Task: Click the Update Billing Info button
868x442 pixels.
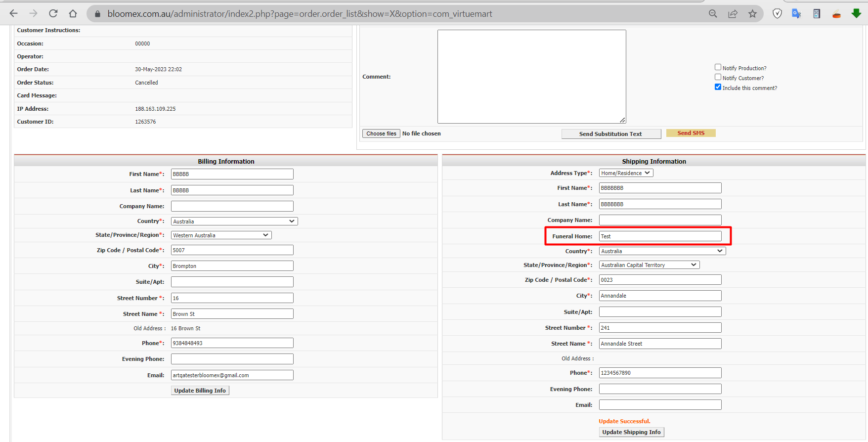Action: pos(200,391)
